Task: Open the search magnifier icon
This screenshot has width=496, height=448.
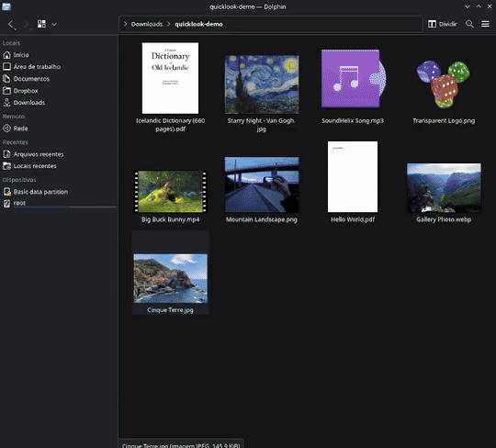Action: (469, 24)
